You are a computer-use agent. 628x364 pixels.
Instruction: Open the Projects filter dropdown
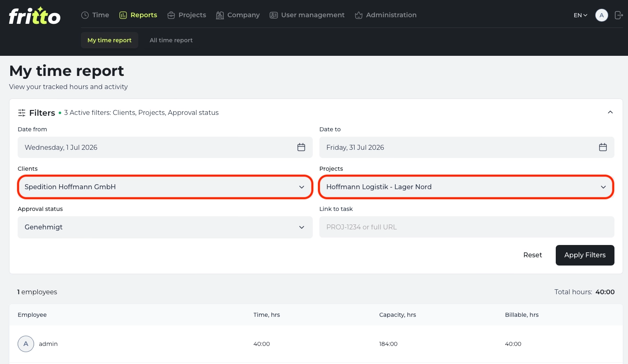pos(467,187)
